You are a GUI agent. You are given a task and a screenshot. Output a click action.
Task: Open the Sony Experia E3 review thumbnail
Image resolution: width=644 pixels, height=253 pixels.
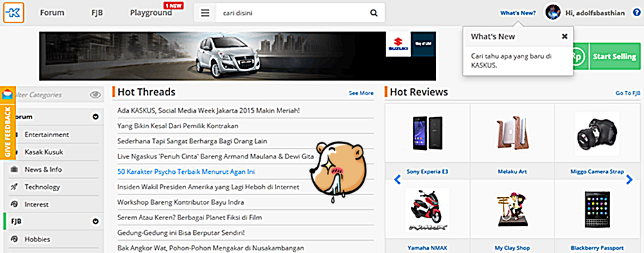427,133
